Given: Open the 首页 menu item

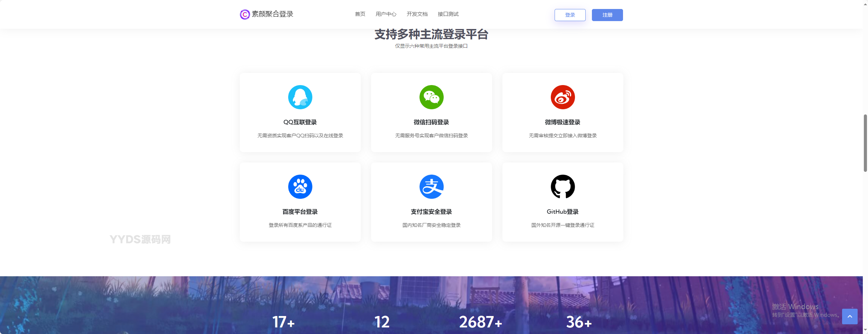Looking at the screenshot, I should click(360, 14).
